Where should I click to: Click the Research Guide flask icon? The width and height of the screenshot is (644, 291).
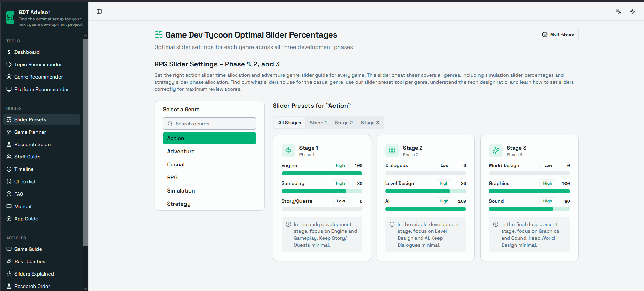9,144
